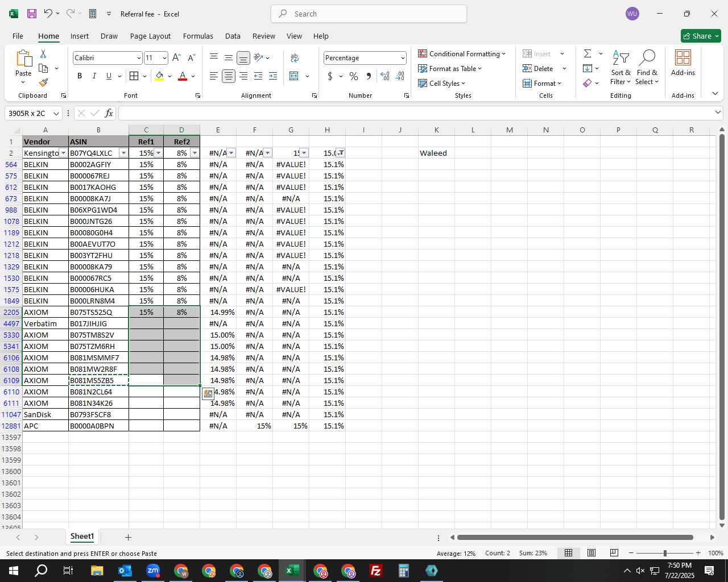Click Sort & Filter button

(621, 67)
